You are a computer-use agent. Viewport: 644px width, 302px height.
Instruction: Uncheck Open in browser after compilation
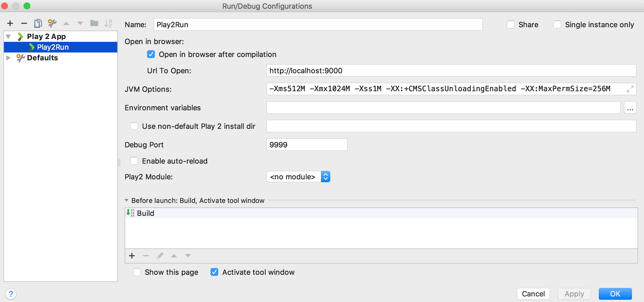pyautogui.click(x=151, y=54)
